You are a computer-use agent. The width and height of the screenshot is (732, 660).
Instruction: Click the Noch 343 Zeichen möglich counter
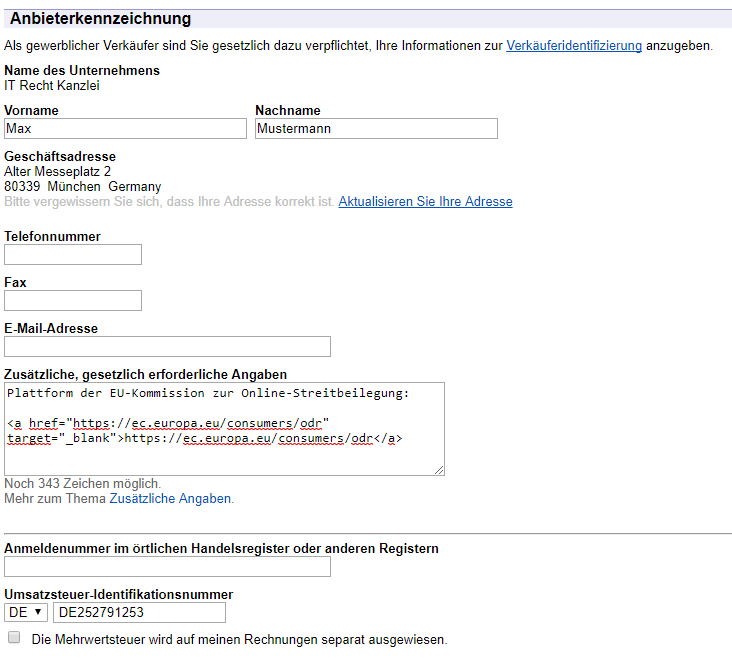coord(82,483)
